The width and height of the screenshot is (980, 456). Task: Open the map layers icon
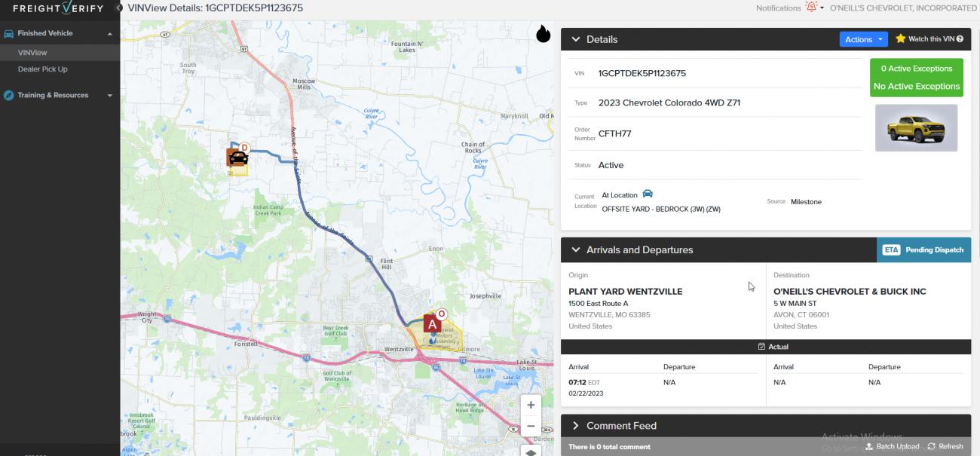[x=531, y=451]
